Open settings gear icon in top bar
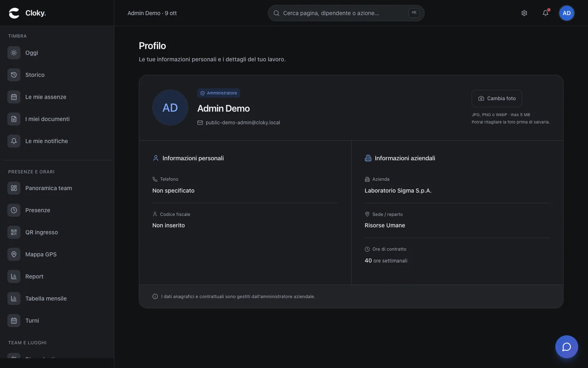 (x=524, y=13)
